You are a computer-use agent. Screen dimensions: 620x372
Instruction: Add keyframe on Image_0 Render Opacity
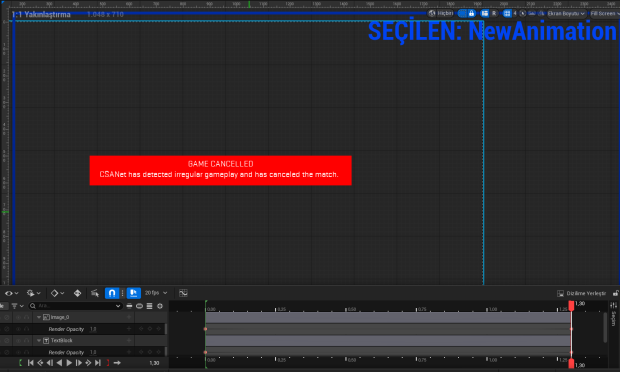pyautogui.click(x=150, y=329)
